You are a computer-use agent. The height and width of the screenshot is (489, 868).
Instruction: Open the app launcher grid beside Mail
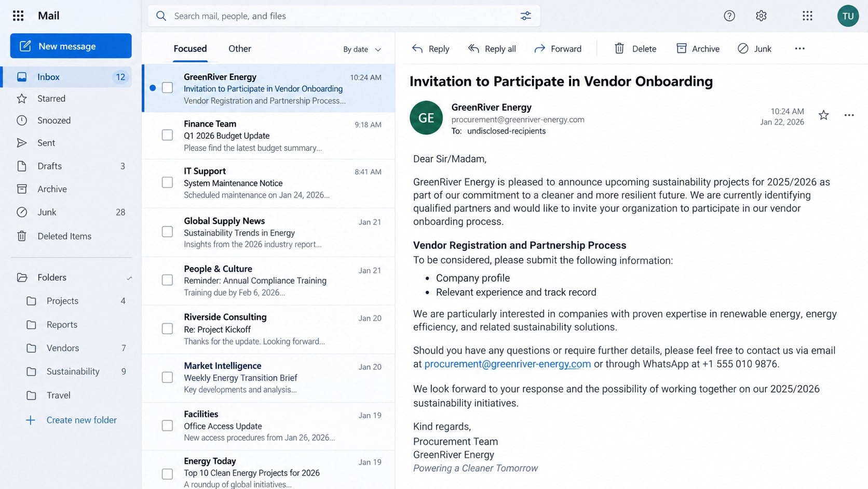point(18,16)
